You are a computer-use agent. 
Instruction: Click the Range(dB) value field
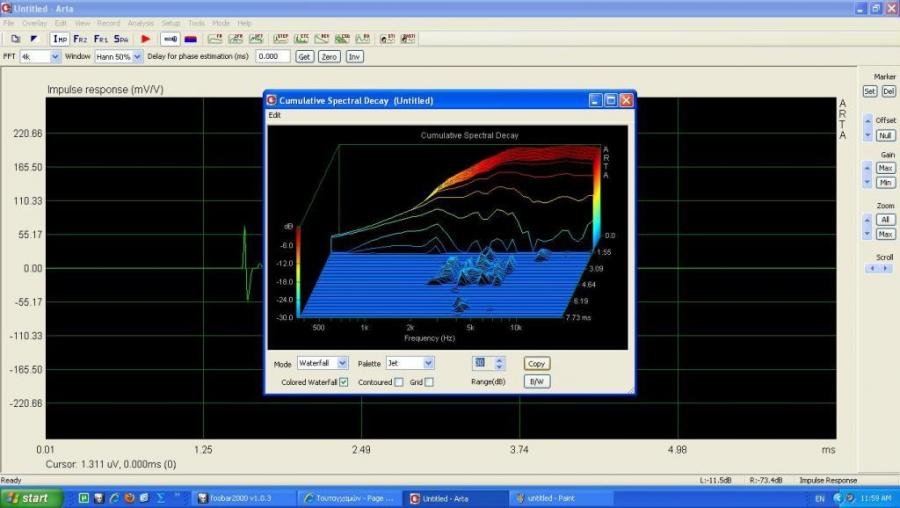coord(482,363)
